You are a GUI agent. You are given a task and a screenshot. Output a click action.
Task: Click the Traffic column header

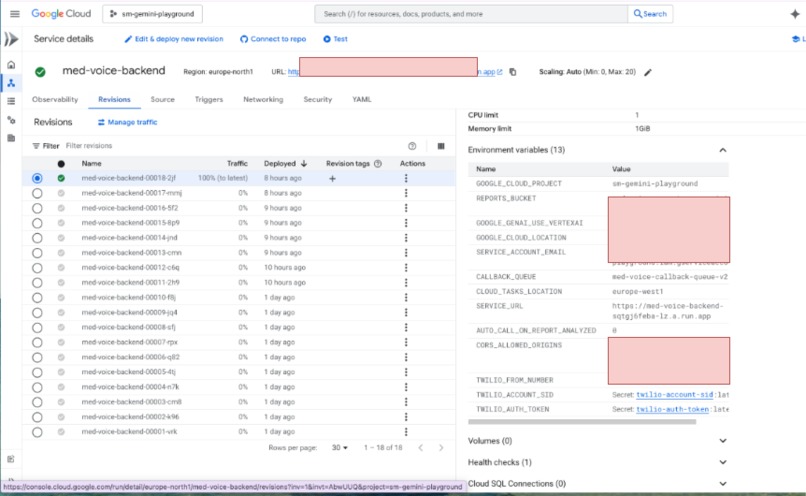(x=237, y=163)
